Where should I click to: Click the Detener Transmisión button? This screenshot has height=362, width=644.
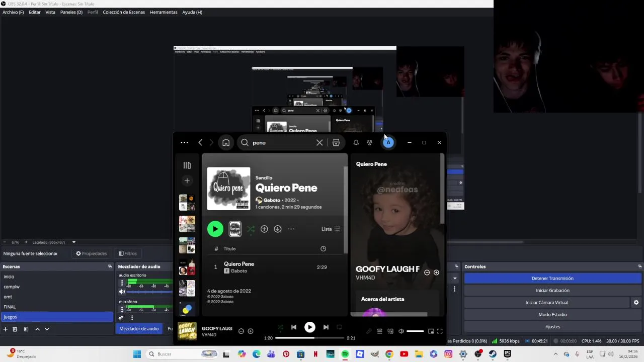coord(552,279)
